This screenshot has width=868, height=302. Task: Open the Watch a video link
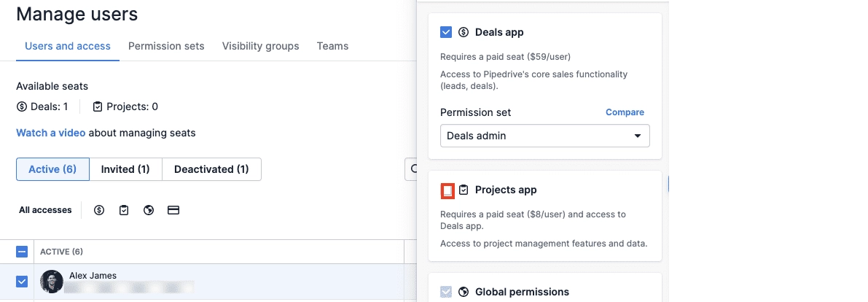51,133
